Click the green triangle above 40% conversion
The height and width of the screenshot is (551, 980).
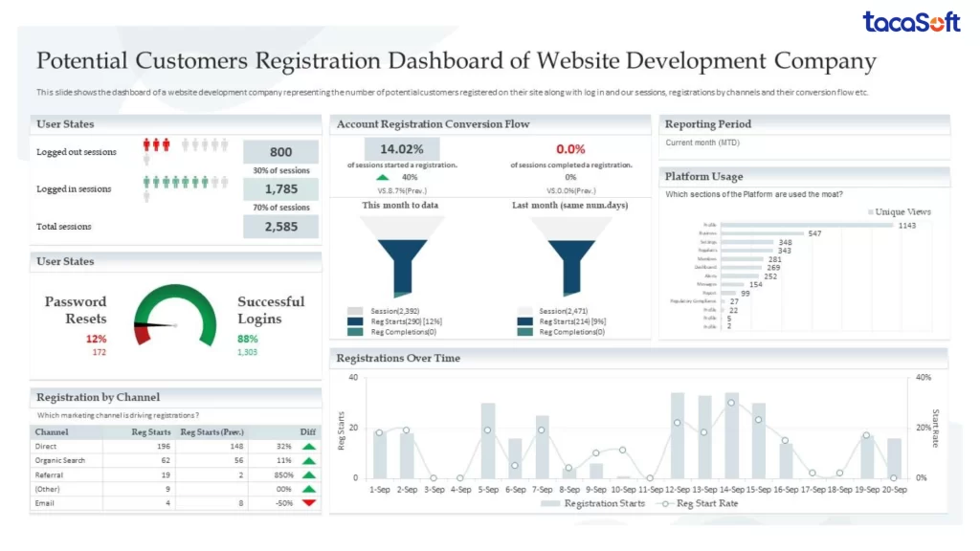click(383, 177)
